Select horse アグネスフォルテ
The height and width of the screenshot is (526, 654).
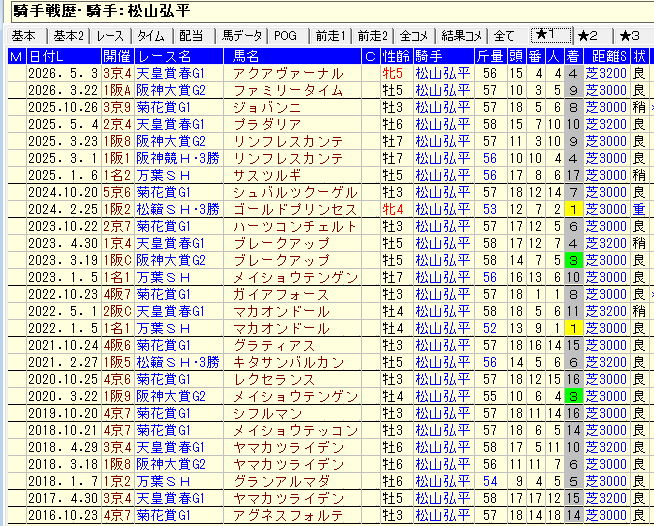click(x=288, y=516)
